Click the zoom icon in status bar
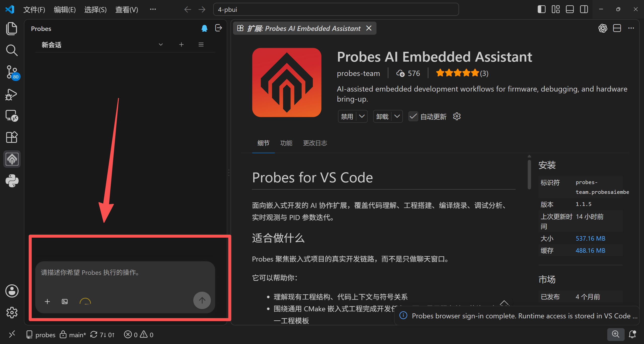The width and height of the screenshot is (644, 344). 616,334
